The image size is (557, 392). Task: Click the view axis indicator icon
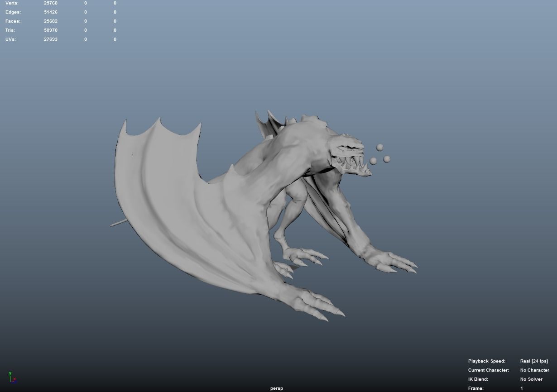pyautogui.click(x=12, y=377)
